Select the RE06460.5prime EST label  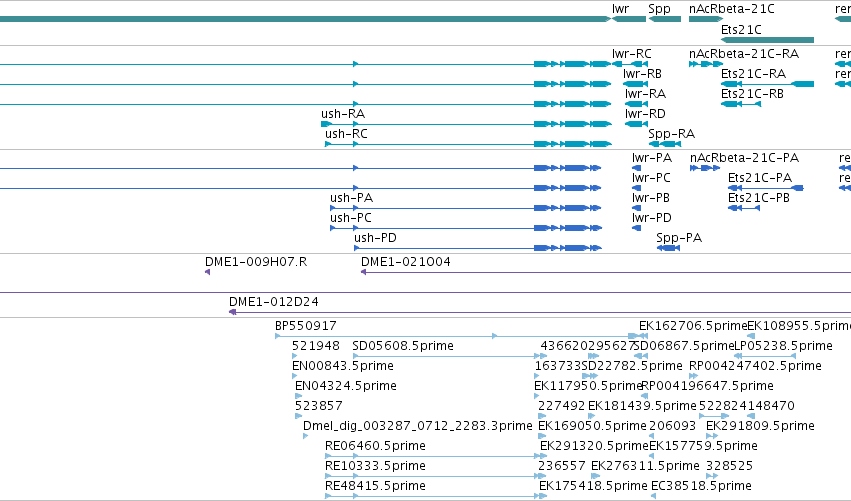point(376,446)
